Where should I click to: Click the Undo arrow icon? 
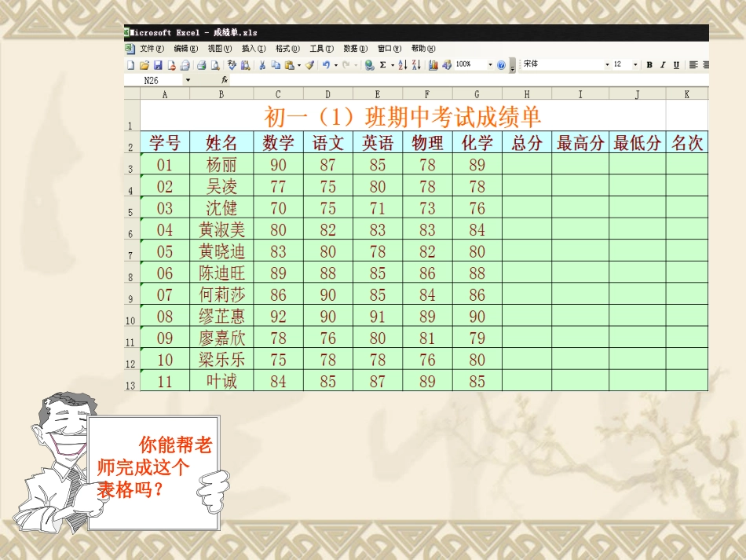[x=327, y=65]
